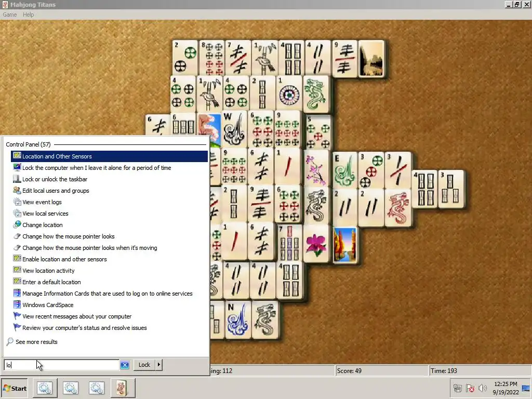Click the Time: 193 status field
532x399 pixels.
(480, 371)
